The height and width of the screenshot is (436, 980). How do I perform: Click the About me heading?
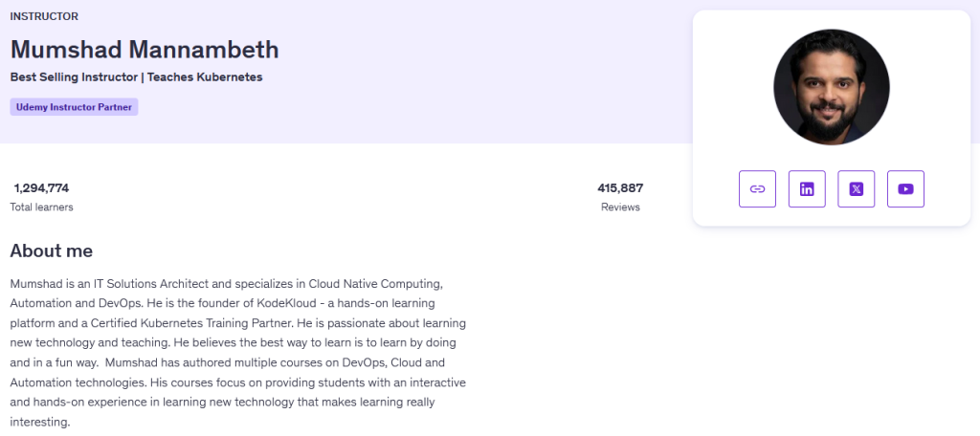[52, 251]
